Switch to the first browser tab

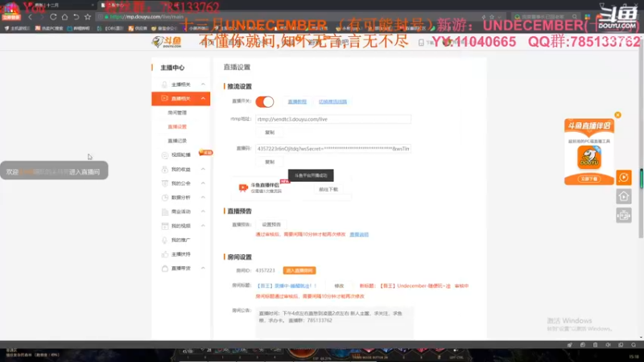[x=62, y=6]
